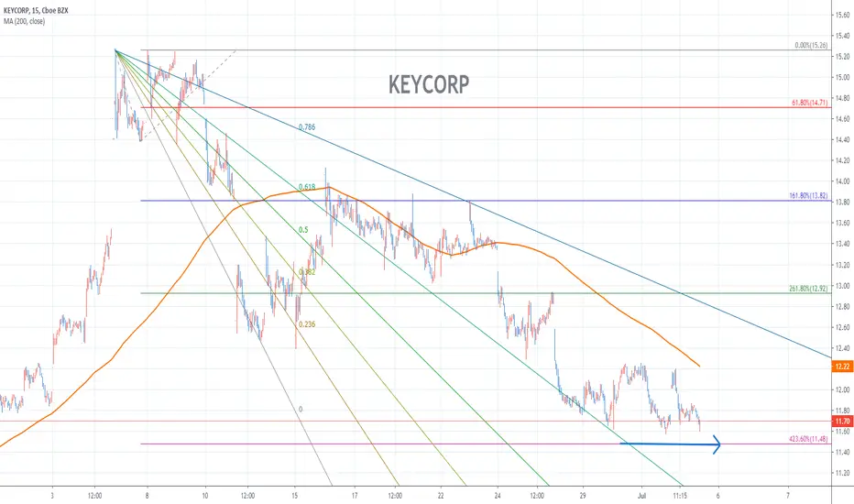Click 13.60 on the price axis
The image size is (854, 504).
click(843, 223)
